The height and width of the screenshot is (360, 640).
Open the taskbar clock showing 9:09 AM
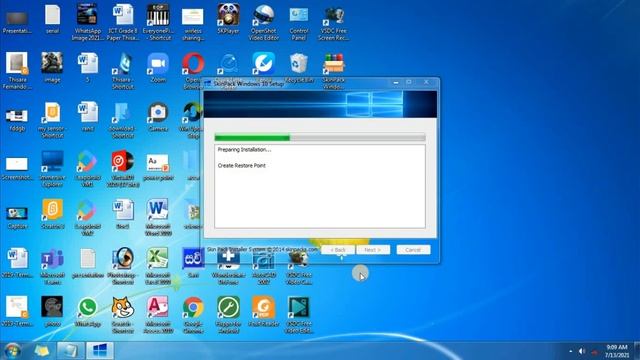pyautogui.click(x=617, y=351)
